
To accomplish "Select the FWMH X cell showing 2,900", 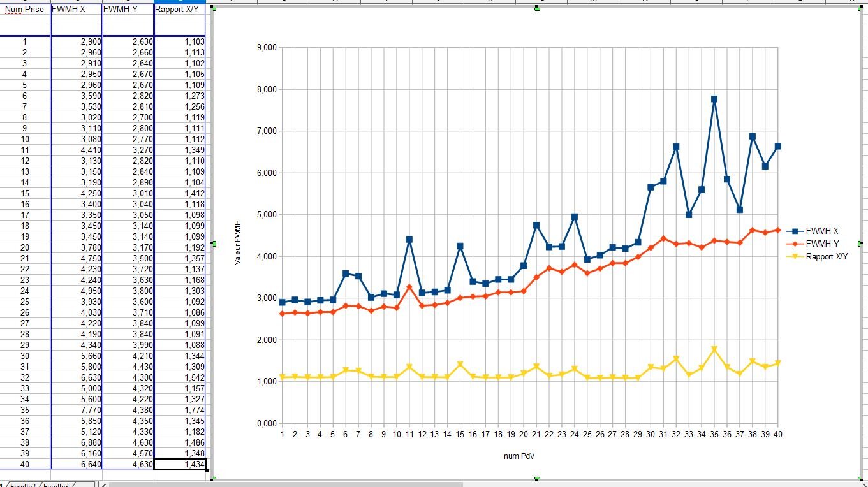I will tap(77, 41).
